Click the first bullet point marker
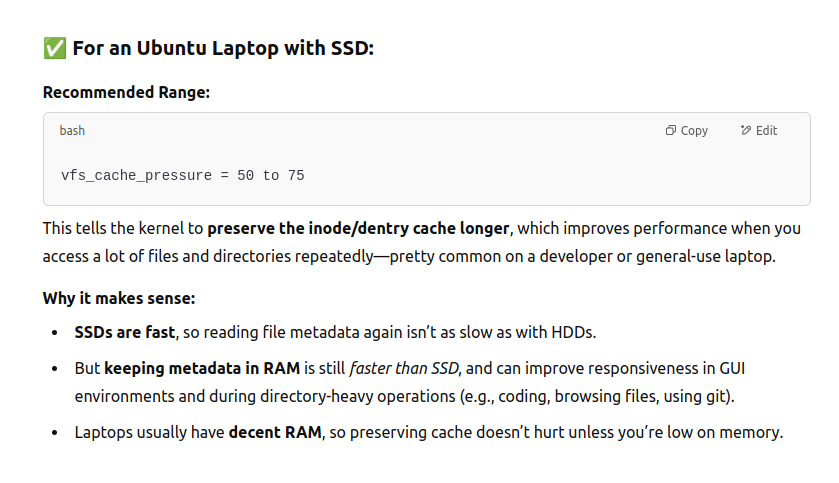Viewport: 839px width, 483px height. pyautogui.click(x=55, y=333)
